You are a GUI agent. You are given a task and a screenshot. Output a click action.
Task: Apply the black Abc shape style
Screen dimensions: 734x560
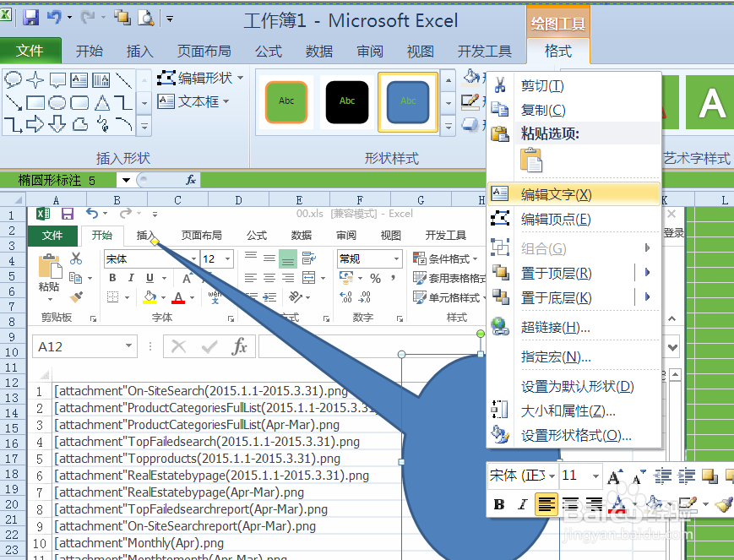pos(347,101)
